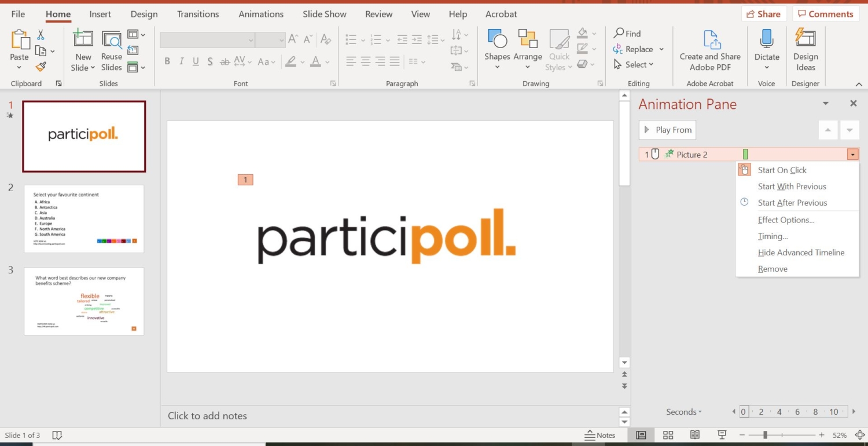Toggle Strikethrough text formatting
This screenshot has height=446, width=868.
pos(226,61)
